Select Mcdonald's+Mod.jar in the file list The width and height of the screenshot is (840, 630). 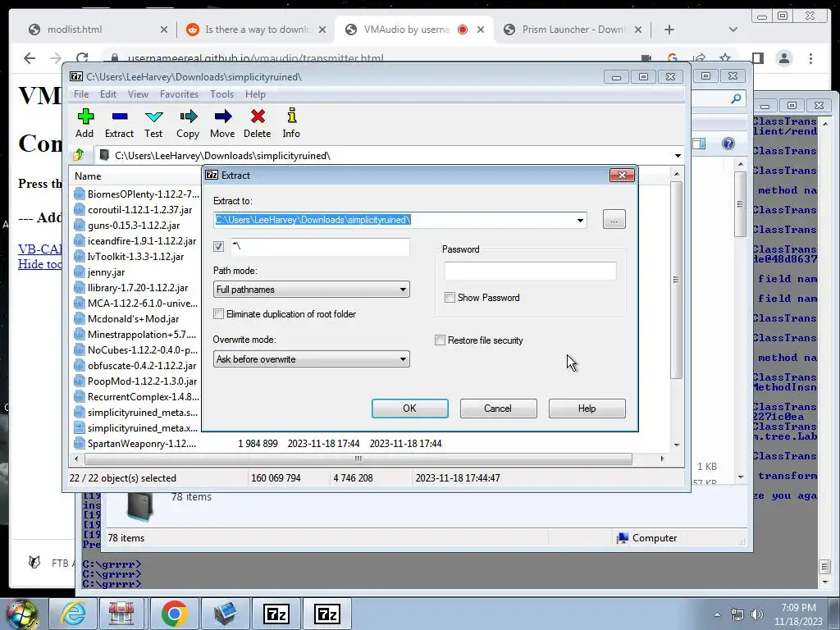point(134,319)
